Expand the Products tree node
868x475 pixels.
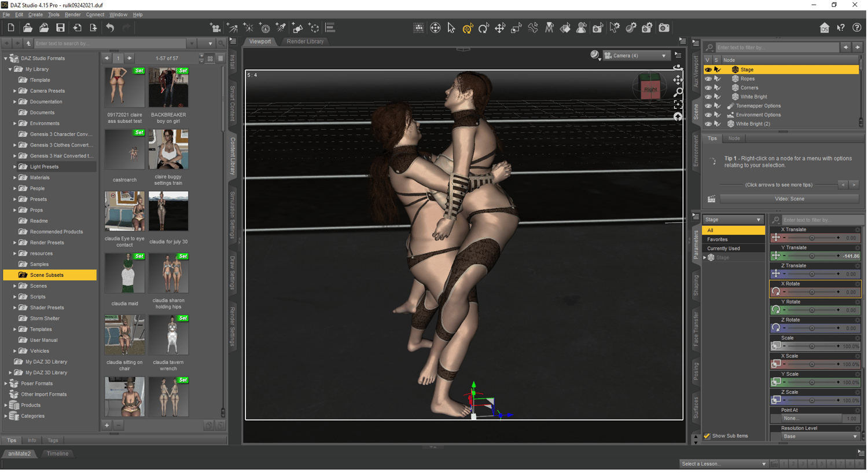pos(6,405)
